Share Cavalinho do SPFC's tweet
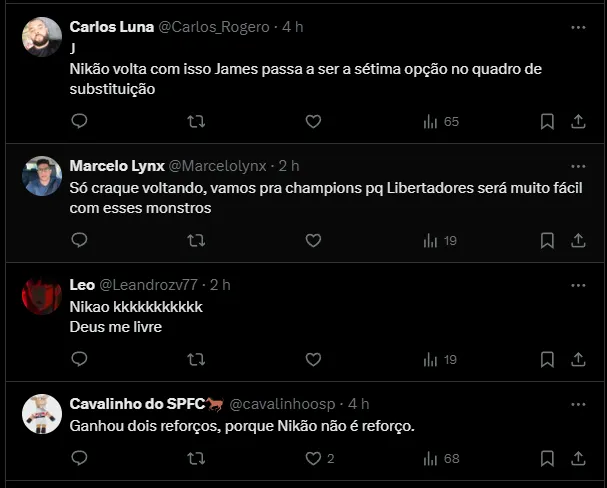The image size is (607, 488). click(578, 458)
